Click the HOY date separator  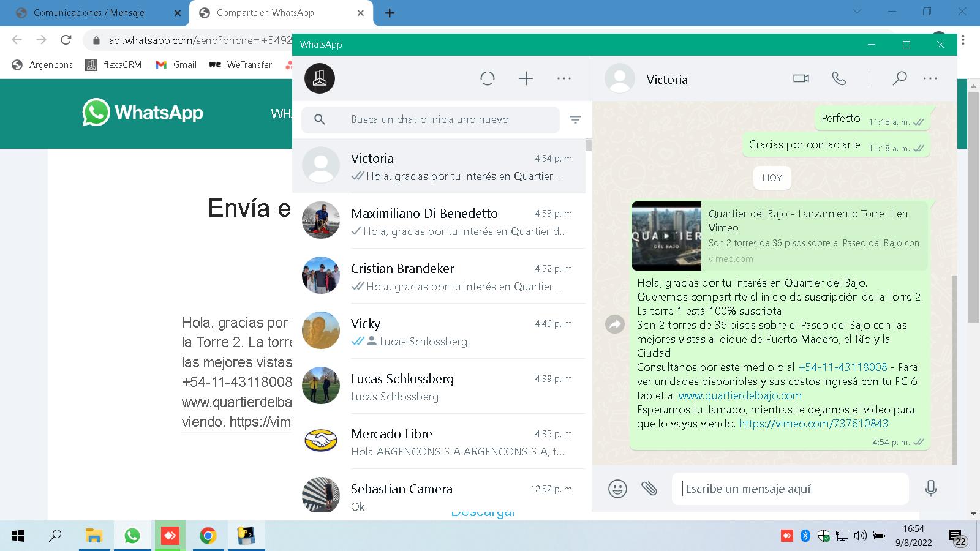(772, 178)
